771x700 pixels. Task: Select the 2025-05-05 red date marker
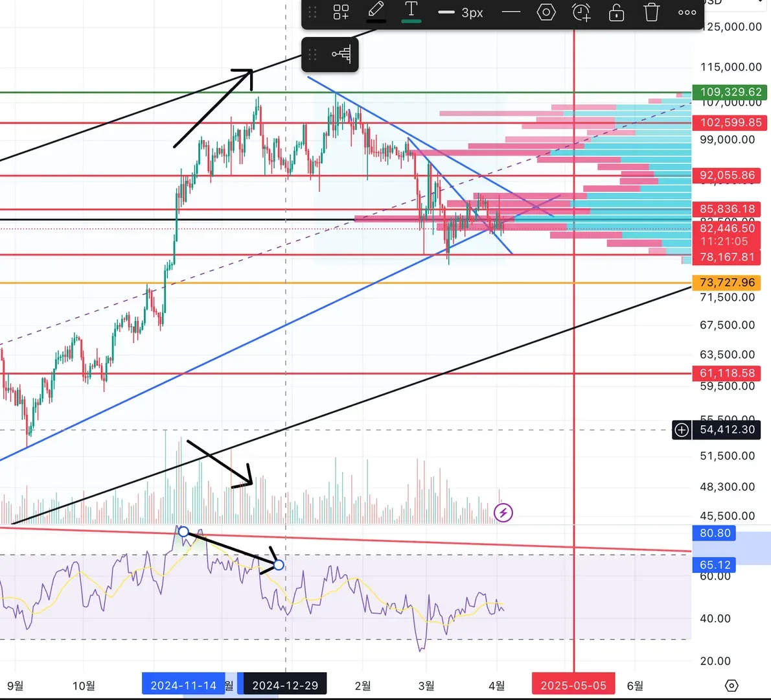(x=573, y=685)
